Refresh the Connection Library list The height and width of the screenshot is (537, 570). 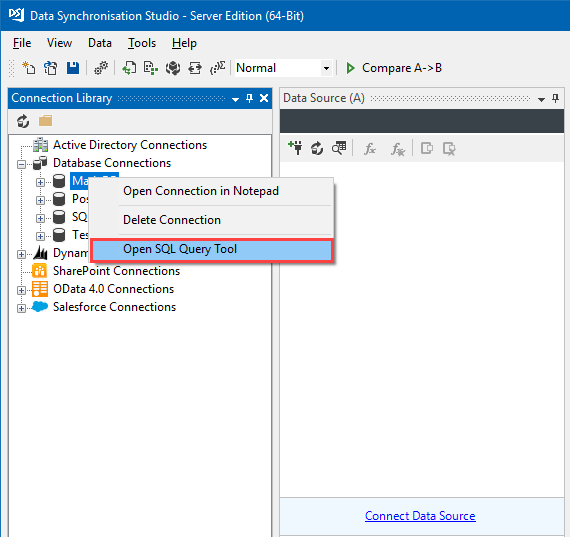pos(23,121)
